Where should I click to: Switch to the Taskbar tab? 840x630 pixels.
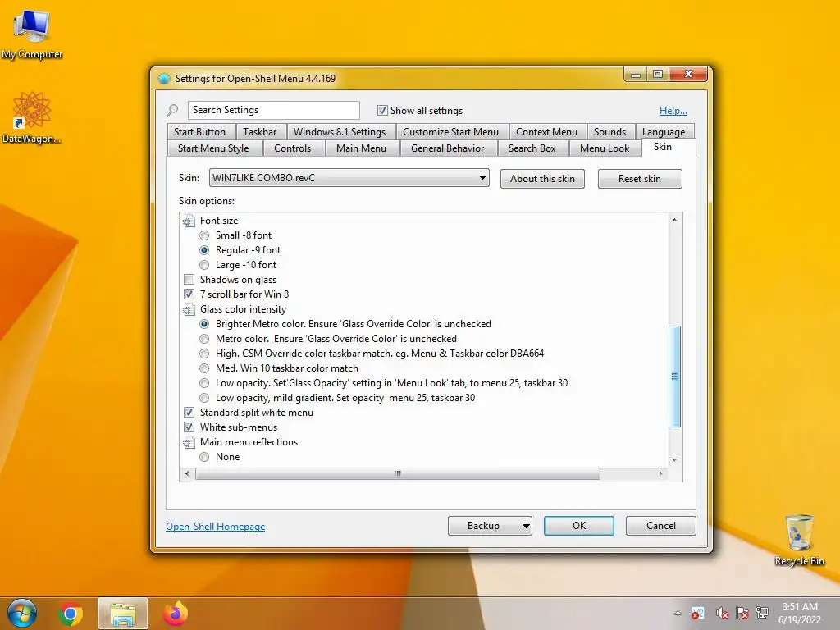(260, 132)
